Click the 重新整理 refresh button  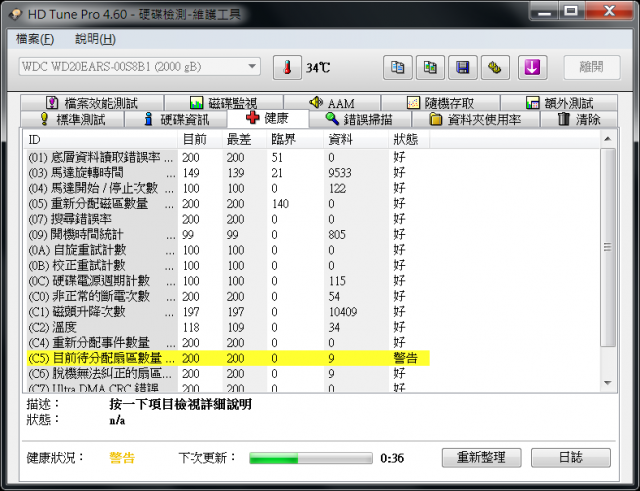coord(481,458)
